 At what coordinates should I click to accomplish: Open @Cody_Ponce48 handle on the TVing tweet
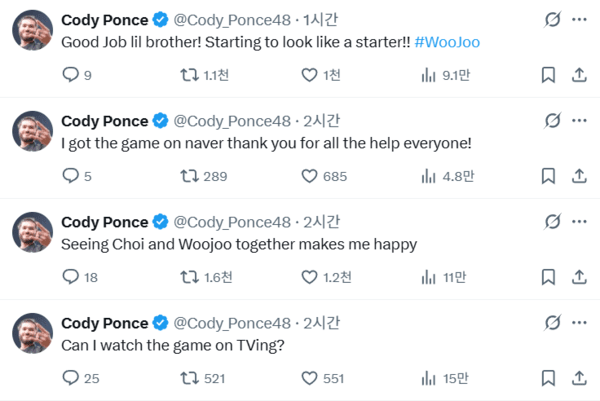(232, 323)
